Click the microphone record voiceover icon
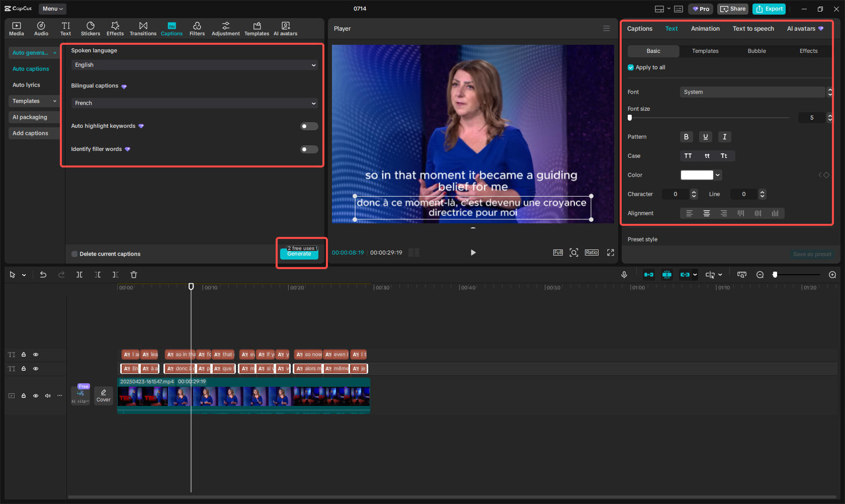This screenshot has height=504, width=845. click(624, 275)
